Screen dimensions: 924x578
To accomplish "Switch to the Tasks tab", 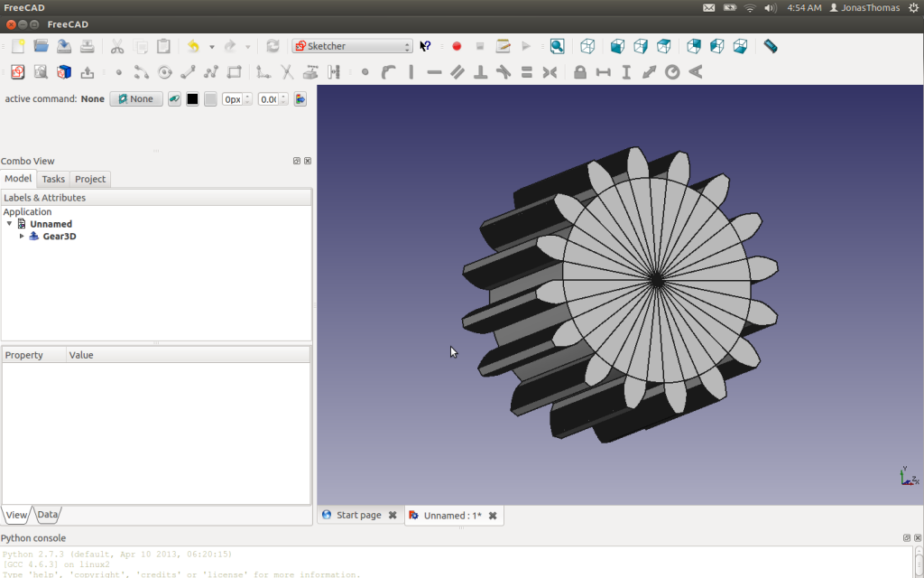I will [52, 178].
